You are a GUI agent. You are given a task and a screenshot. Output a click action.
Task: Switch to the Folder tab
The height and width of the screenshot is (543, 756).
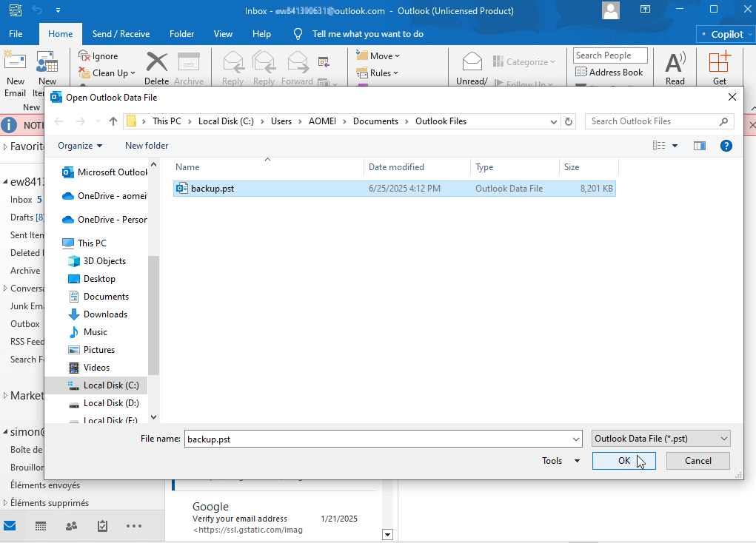181,34
